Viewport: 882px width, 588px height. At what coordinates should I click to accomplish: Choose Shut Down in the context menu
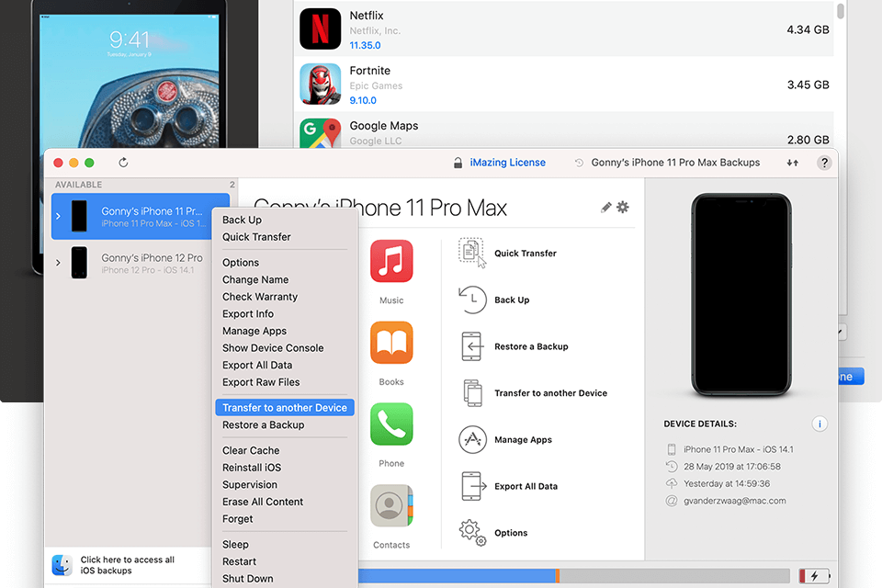[247, 579]
